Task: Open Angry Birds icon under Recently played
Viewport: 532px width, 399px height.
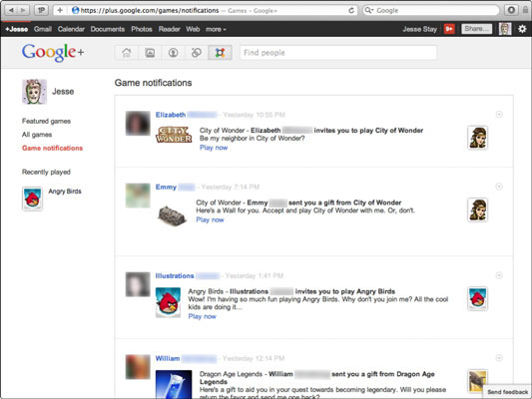Action: click(33, 199)
